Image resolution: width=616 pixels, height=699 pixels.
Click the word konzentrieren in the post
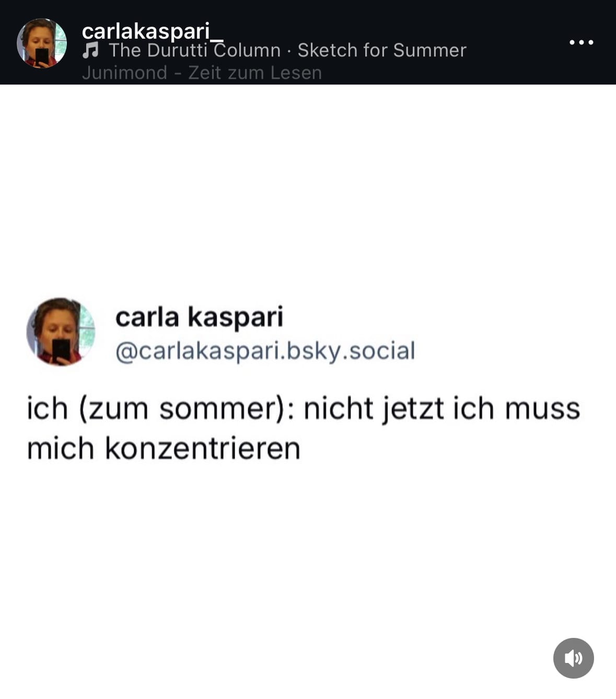coord(203,448)
